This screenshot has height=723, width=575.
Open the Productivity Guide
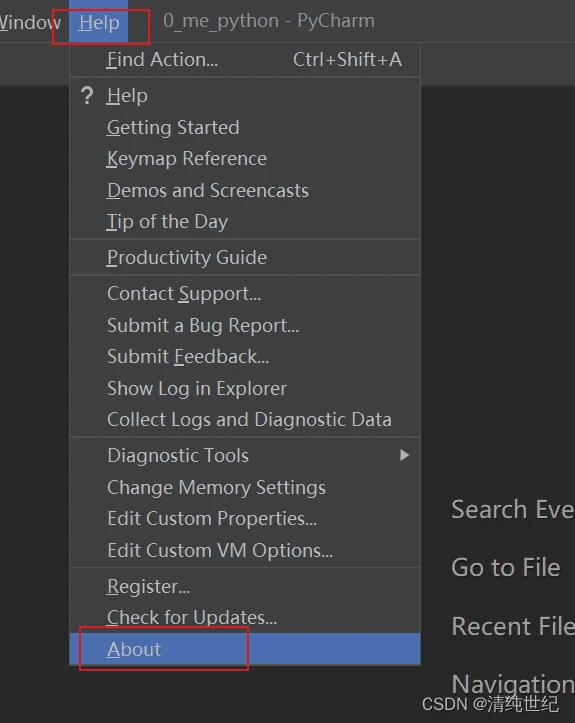coord(245,257)
